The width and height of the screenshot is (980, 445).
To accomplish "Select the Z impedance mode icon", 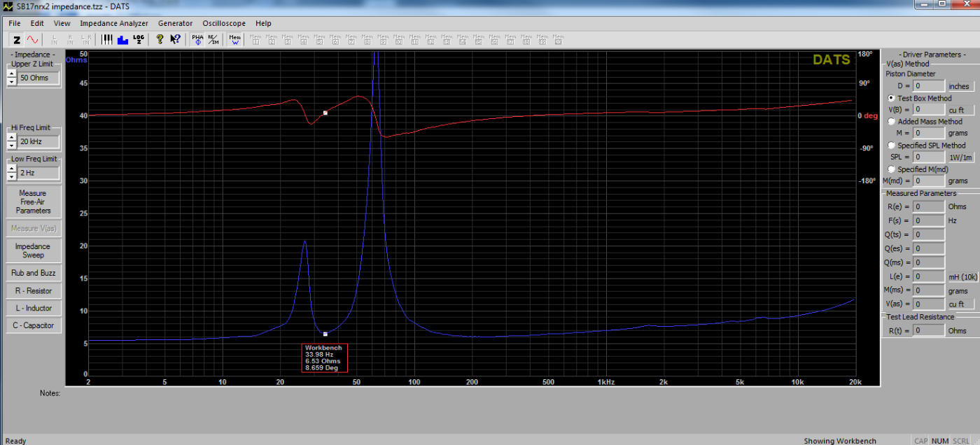I will (x=16, y=40).
